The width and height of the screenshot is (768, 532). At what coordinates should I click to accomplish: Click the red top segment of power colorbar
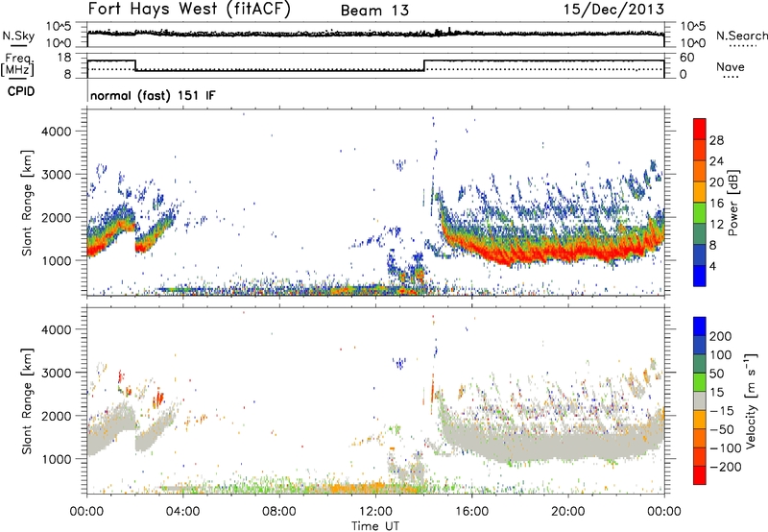click(700, 129)
